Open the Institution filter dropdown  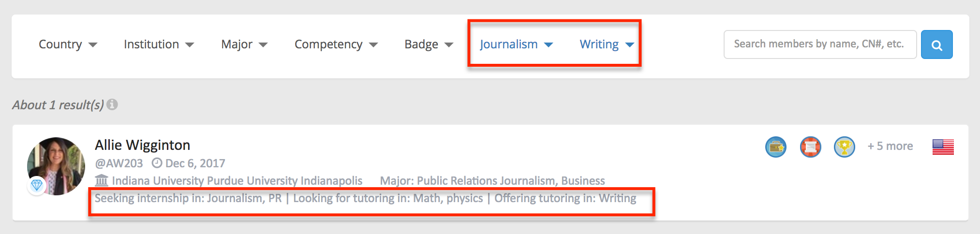click(159, 44)
